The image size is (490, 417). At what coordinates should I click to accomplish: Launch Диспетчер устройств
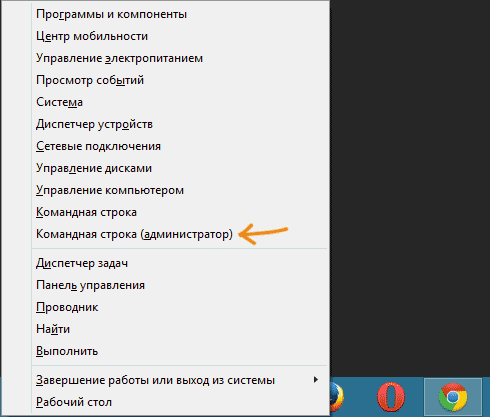click(180, 124)
